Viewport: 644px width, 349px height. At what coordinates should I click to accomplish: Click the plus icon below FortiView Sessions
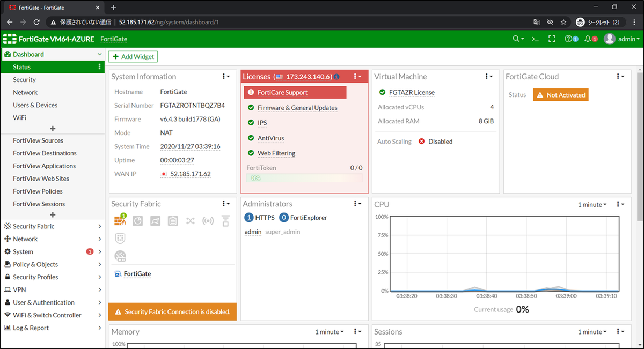click(53, 215)
